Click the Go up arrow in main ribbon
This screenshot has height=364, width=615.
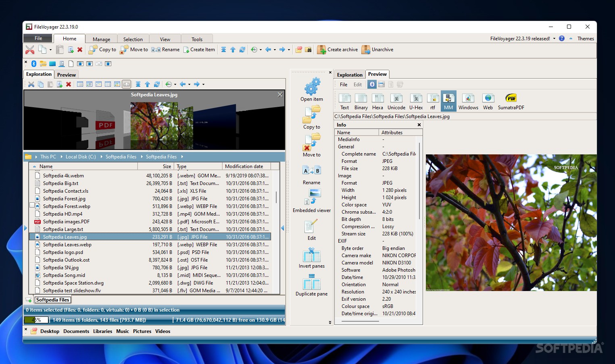click(x=233, y=50)
